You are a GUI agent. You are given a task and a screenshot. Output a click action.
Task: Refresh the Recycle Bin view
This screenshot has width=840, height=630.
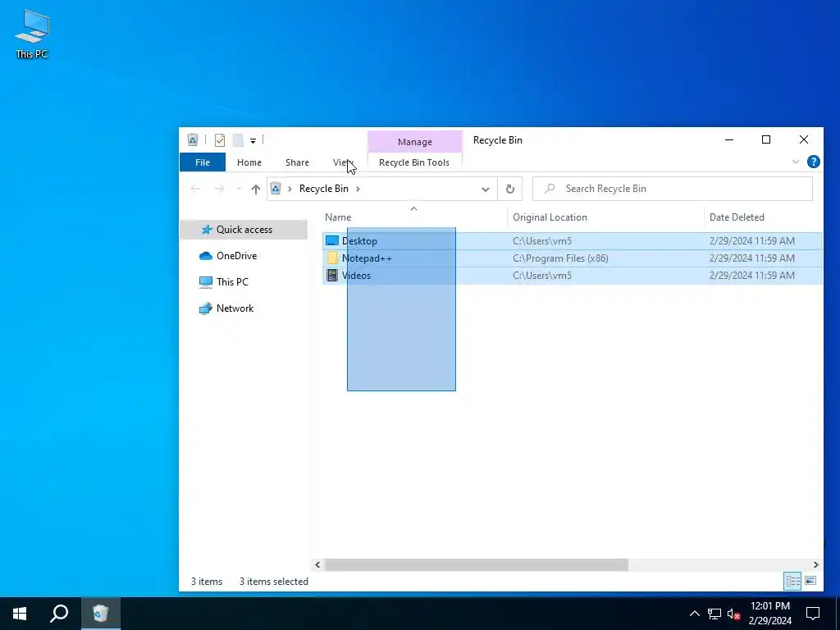click(x=510, y=189)
